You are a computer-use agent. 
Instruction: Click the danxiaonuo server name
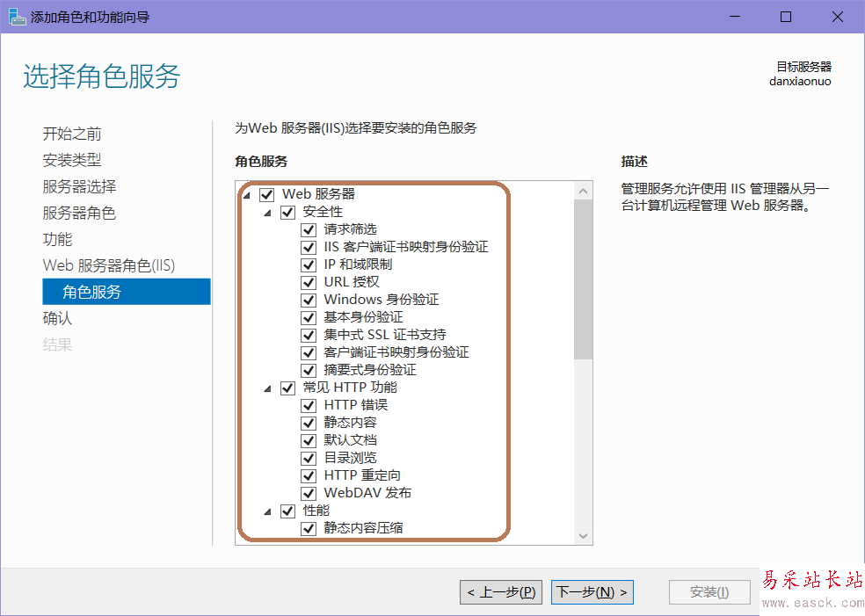click(x=800, y=81)
